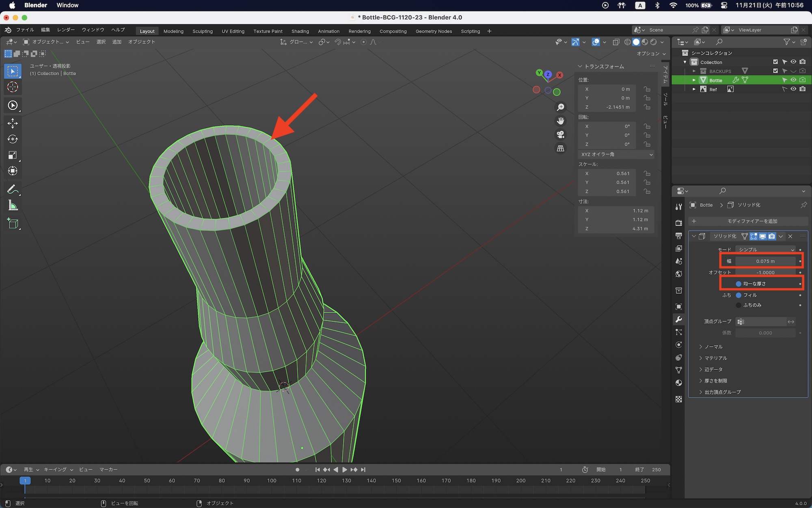Switch to the Sculpting workspace tab

[x=202, y=31]
